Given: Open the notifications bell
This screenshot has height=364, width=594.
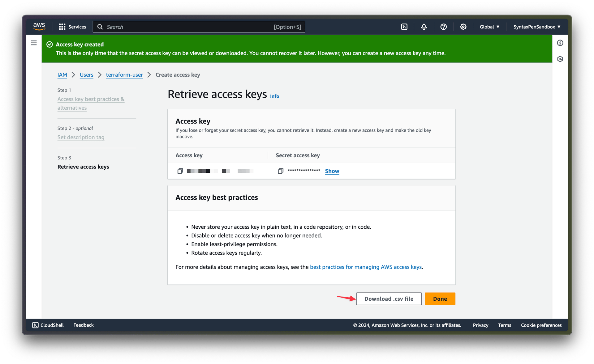Looking at the screenshot, I should pos(424,27).
